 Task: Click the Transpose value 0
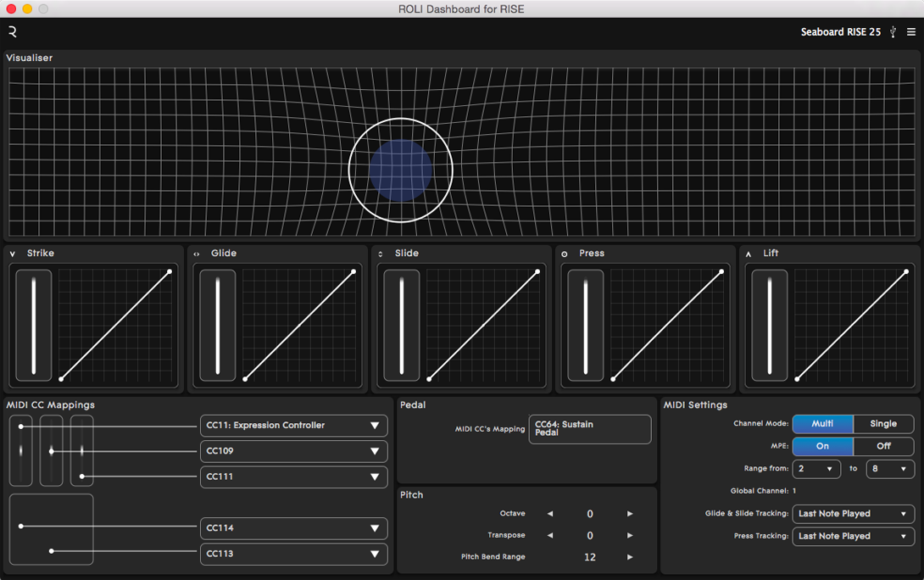click(590, 536)
